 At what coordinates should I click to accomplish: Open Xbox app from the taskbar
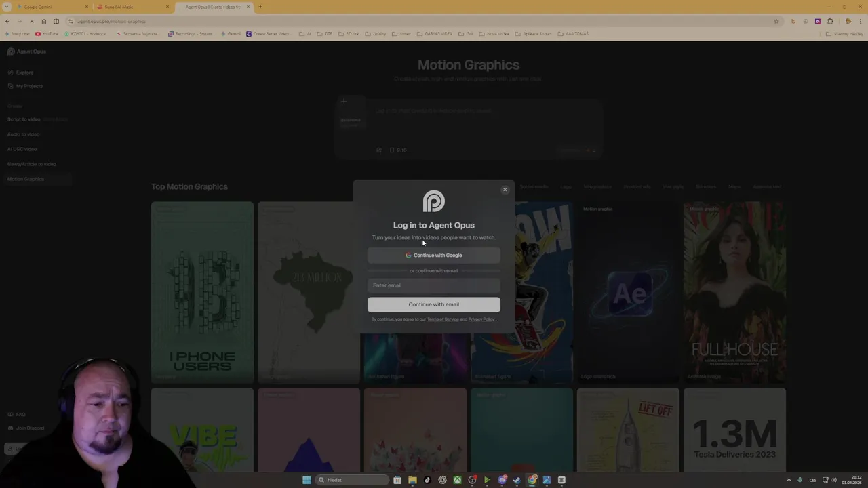coord(457,480)
